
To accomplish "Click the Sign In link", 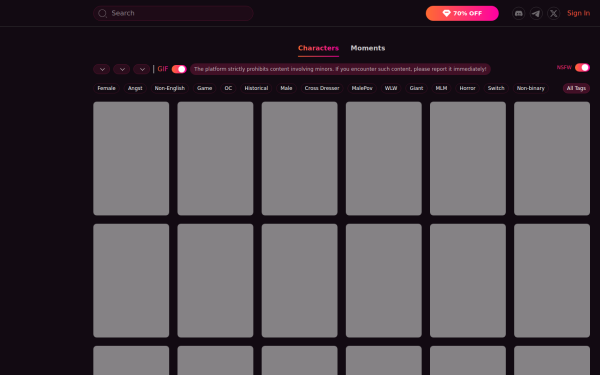I will [x=578, y=13].
